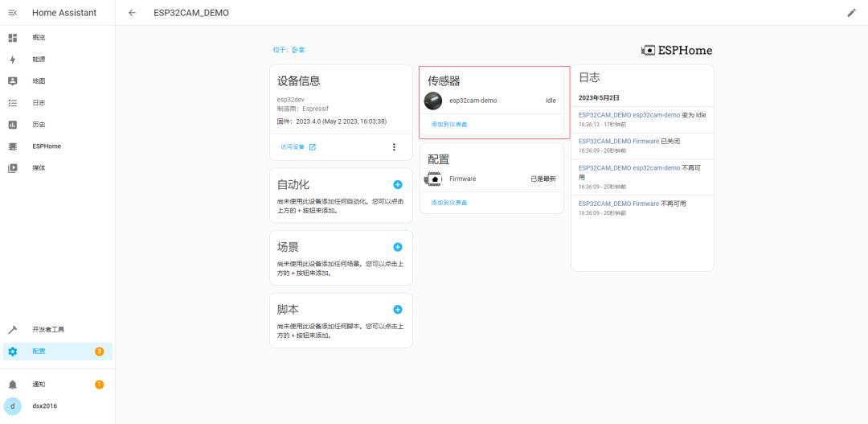Click the ESPHome logo at top right
Viewport: 868px width, 424px height.
(677, 51)
